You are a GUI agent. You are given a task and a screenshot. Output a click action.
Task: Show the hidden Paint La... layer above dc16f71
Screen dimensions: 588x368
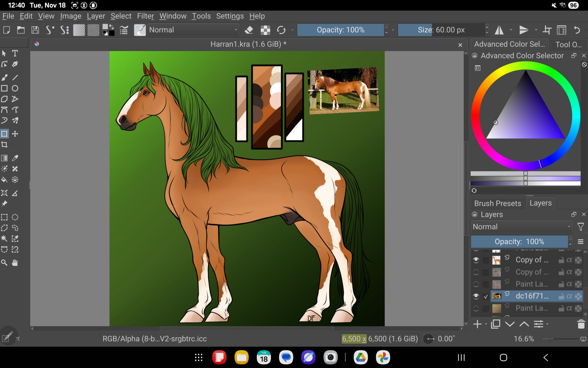click(x=476, y=284)
